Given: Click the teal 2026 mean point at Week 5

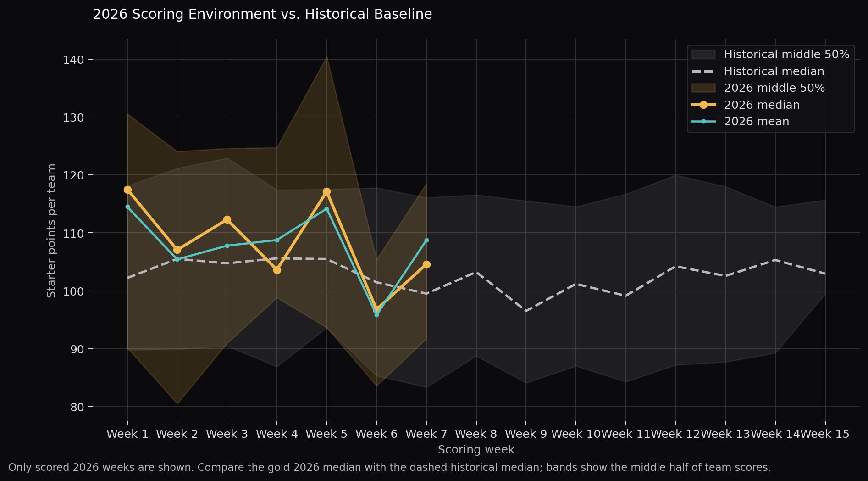Looking at the screenshot, I should pos(326,209).
